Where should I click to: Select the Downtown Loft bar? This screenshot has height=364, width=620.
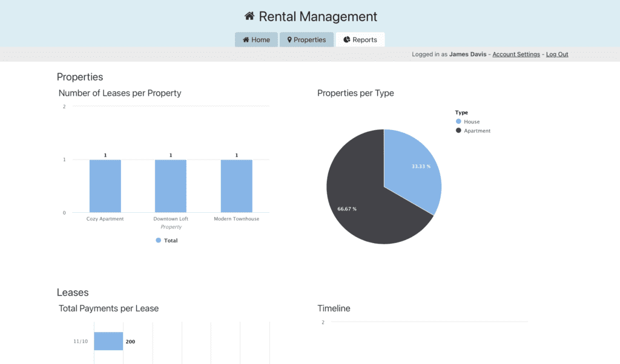coord(170,186)
